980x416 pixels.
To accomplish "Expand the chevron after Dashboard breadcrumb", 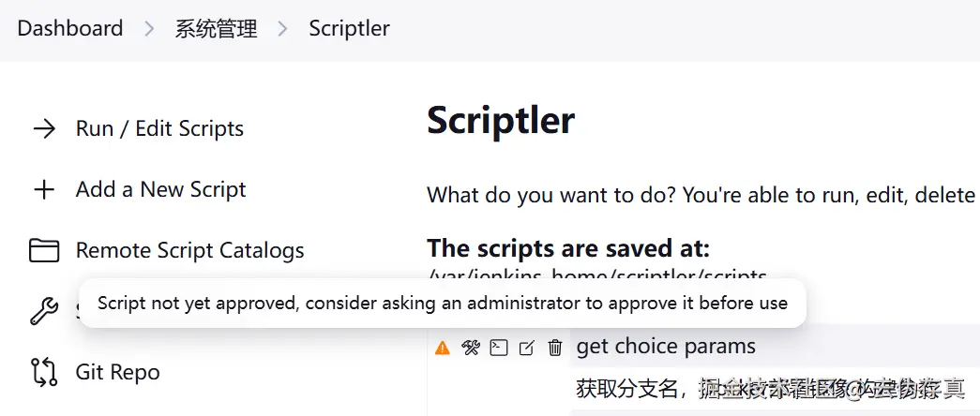I will pyautogui.click(x=149, y=29).
